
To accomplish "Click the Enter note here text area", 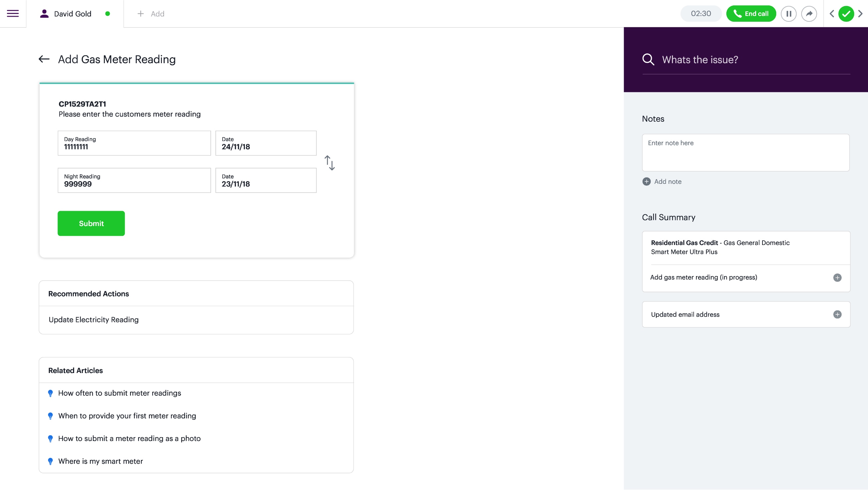I will [x=746, y=153].
